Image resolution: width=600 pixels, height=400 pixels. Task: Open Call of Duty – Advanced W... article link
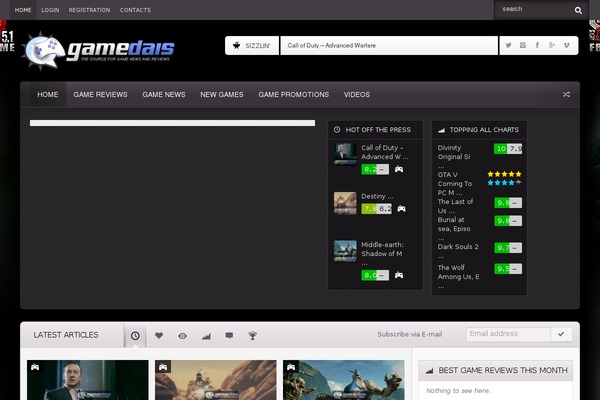tap(385, 152)
